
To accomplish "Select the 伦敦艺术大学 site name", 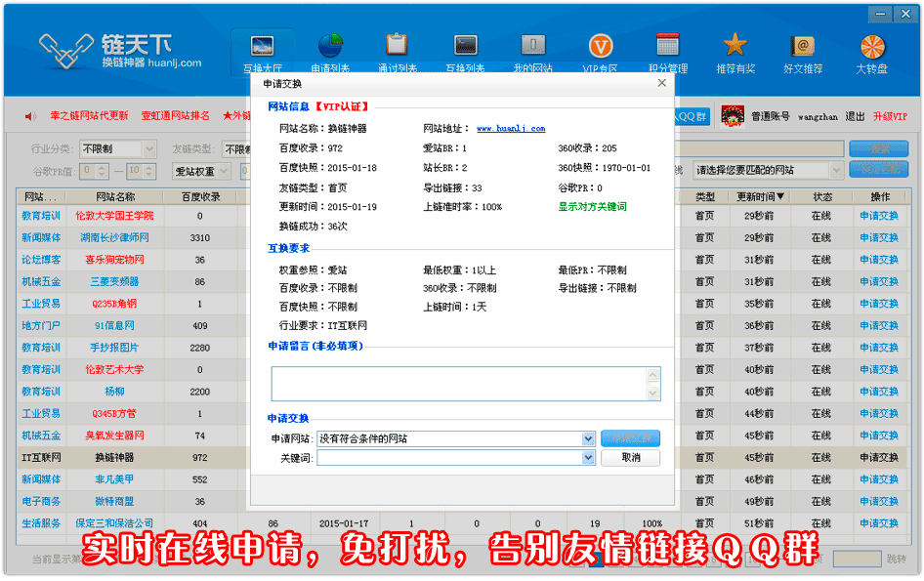I will [114, 369].
